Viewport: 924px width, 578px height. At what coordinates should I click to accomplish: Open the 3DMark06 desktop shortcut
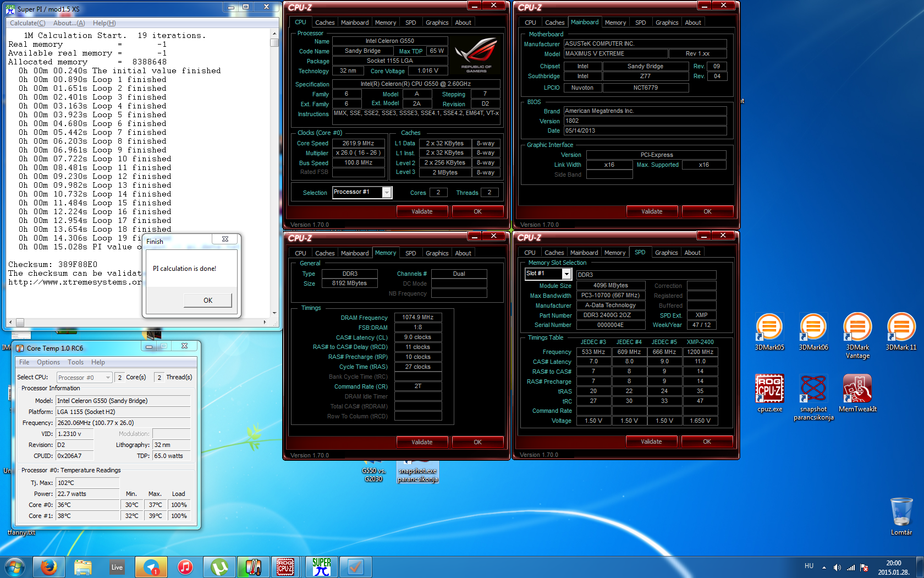813,331
